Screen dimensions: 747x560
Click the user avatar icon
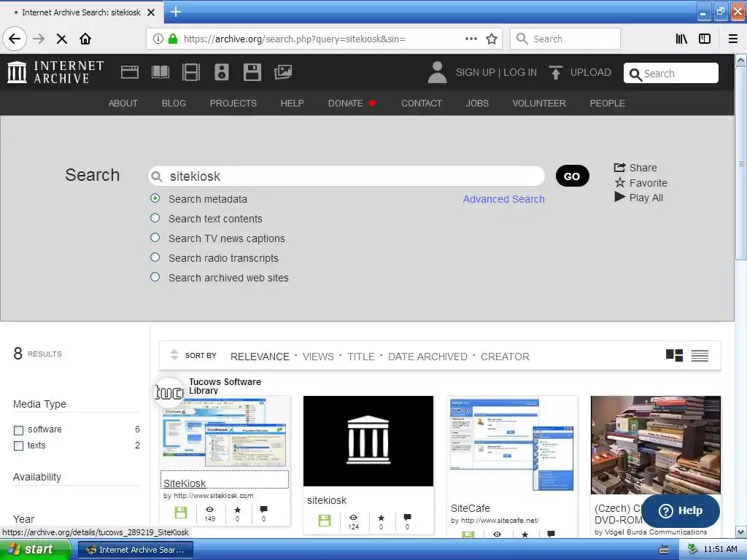[437, 72]
